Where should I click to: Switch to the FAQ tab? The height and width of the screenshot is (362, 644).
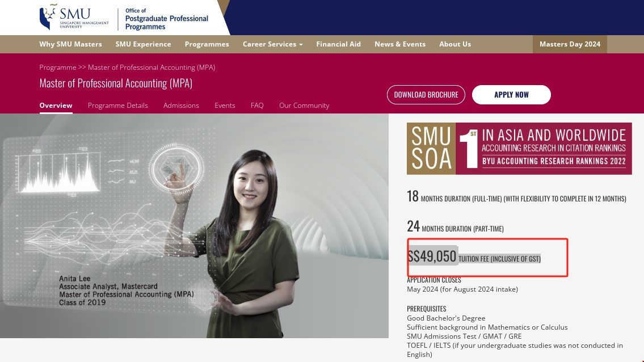click(x=257, y=105)
